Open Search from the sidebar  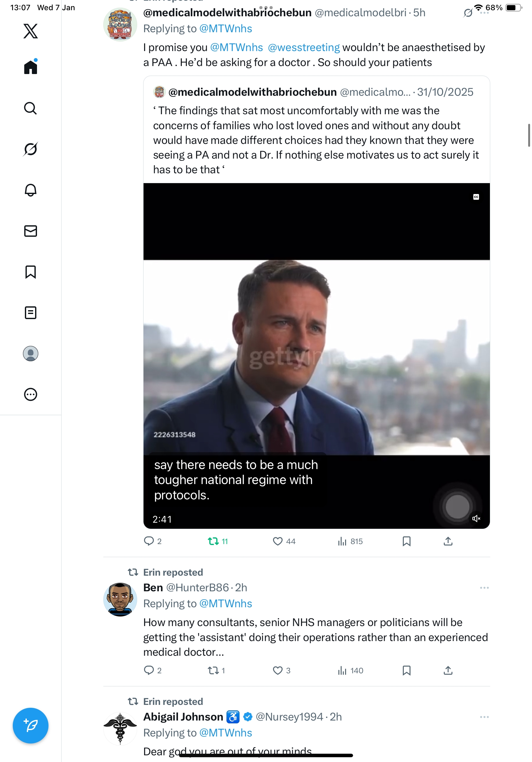[31, 108]
